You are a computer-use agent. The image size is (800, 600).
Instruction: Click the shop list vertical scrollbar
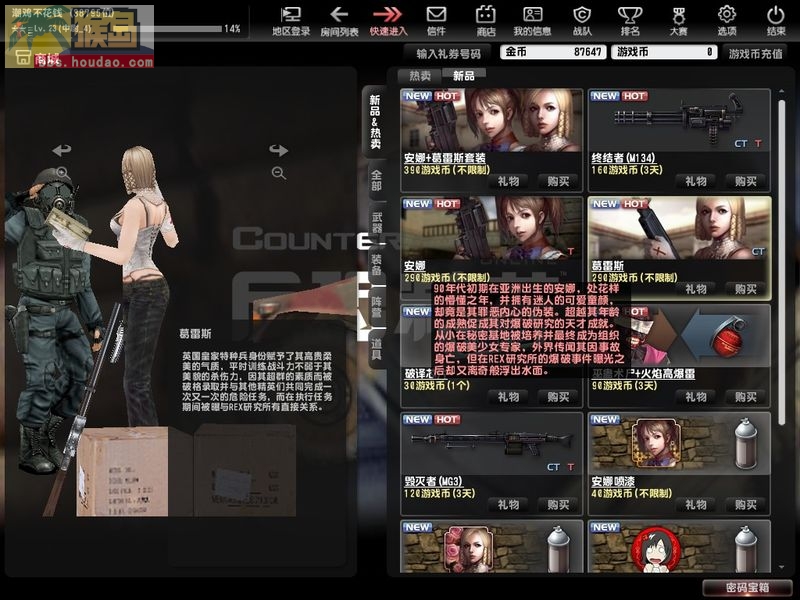781,261
